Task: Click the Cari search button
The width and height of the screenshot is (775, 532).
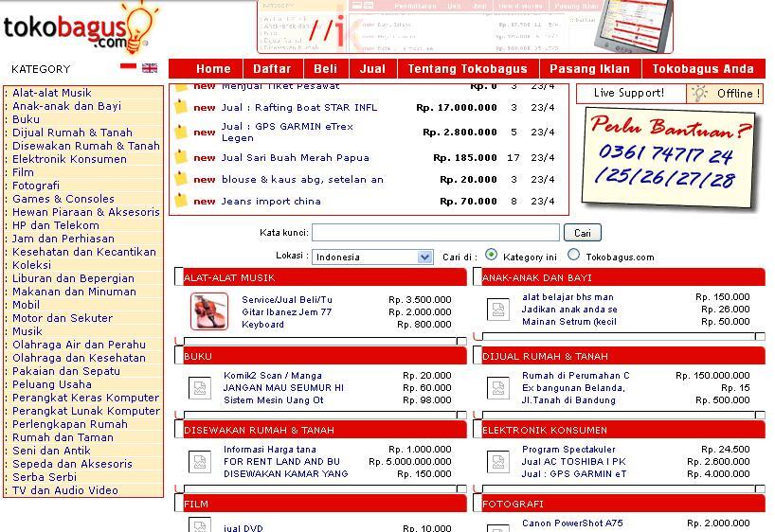Action: coord(583,233)
